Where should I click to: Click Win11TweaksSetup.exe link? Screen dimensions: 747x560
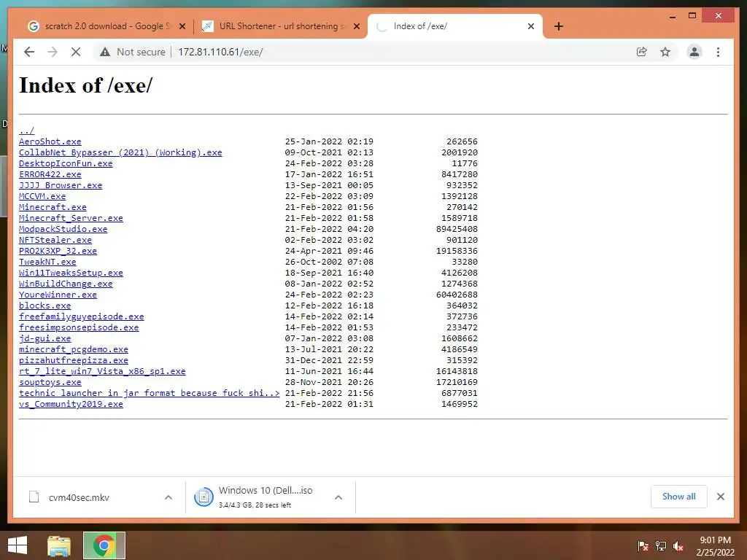coord(71,273)
